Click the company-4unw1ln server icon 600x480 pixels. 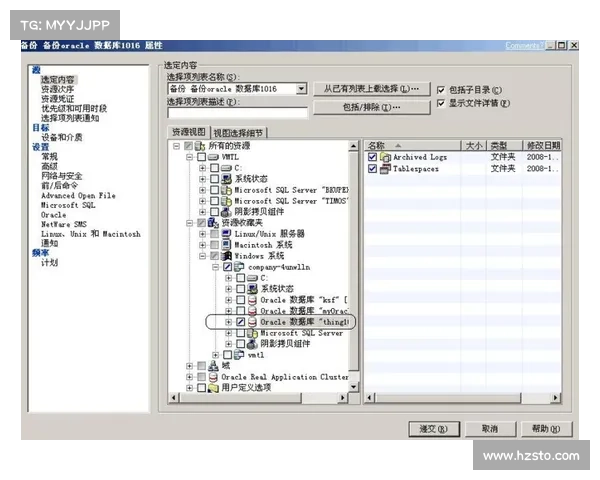pyautogui.click(x=239, y=267)
